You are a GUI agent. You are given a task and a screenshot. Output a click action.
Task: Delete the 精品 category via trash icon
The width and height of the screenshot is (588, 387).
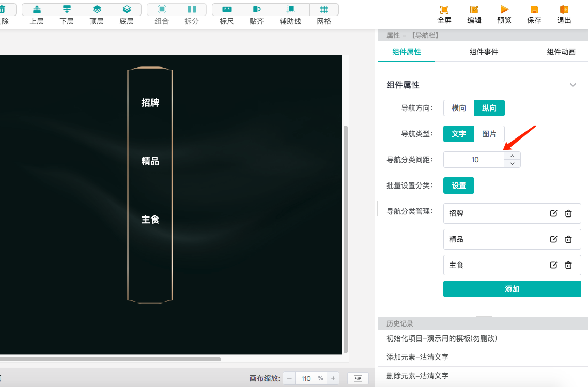(x=568, y=239)
